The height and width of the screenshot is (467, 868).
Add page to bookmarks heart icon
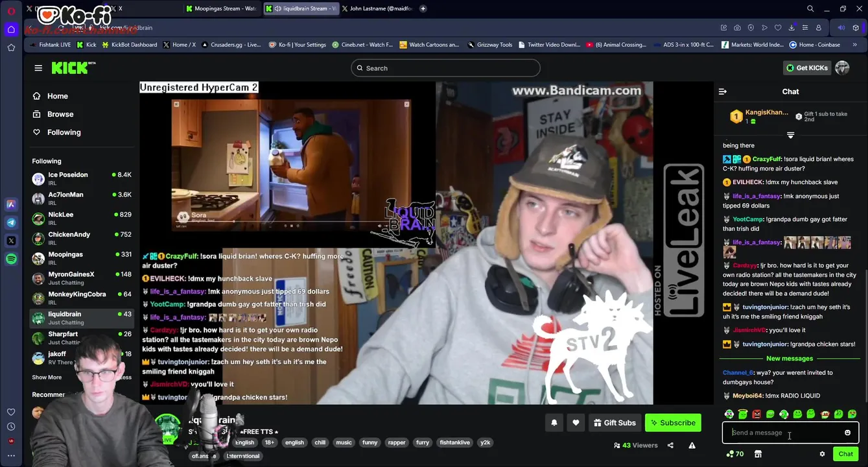(x=778, y=28)
